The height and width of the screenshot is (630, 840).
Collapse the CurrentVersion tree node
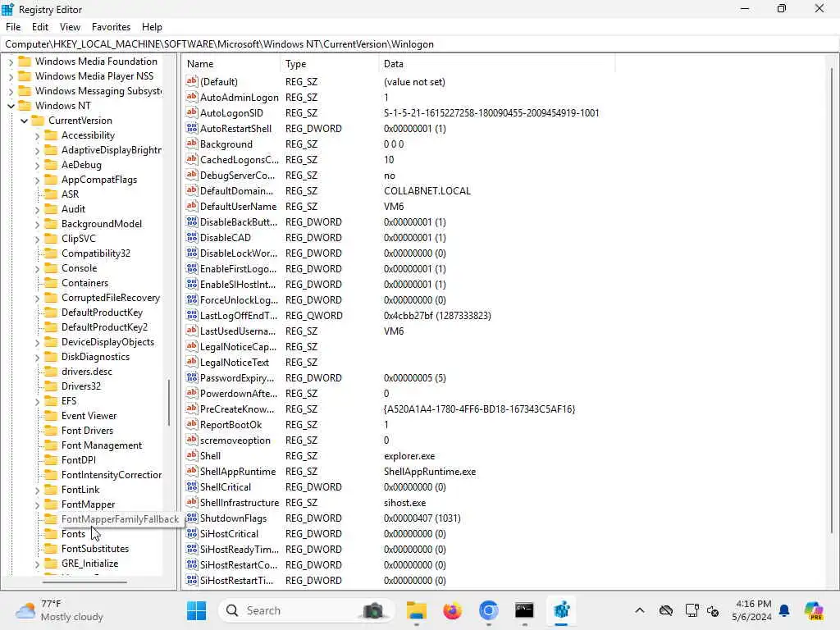pyautogui.click(x=24, y=121)
